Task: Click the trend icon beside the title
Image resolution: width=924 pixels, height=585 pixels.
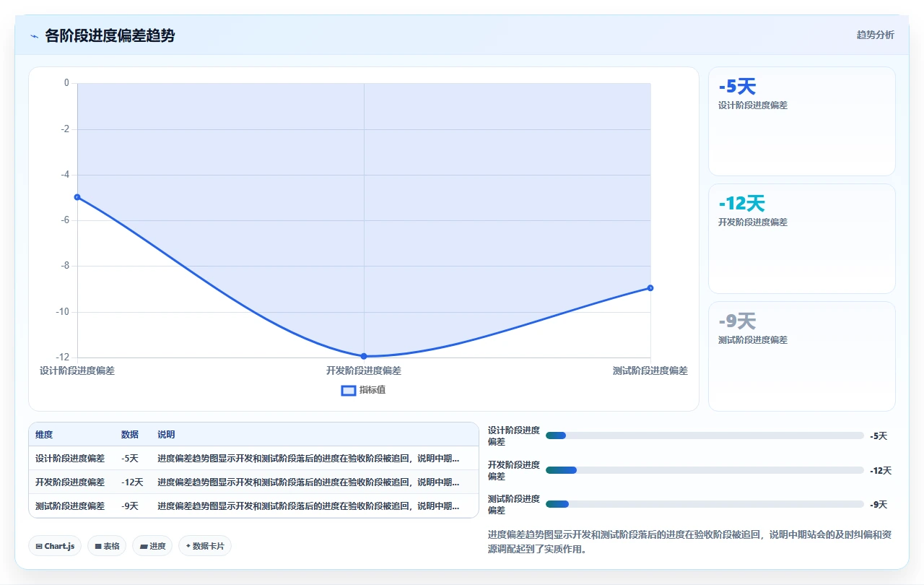Action: click(35, 36)
